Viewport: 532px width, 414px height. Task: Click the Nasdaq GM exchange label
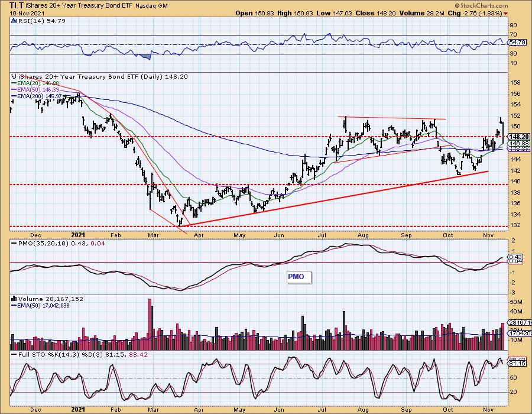152,6
